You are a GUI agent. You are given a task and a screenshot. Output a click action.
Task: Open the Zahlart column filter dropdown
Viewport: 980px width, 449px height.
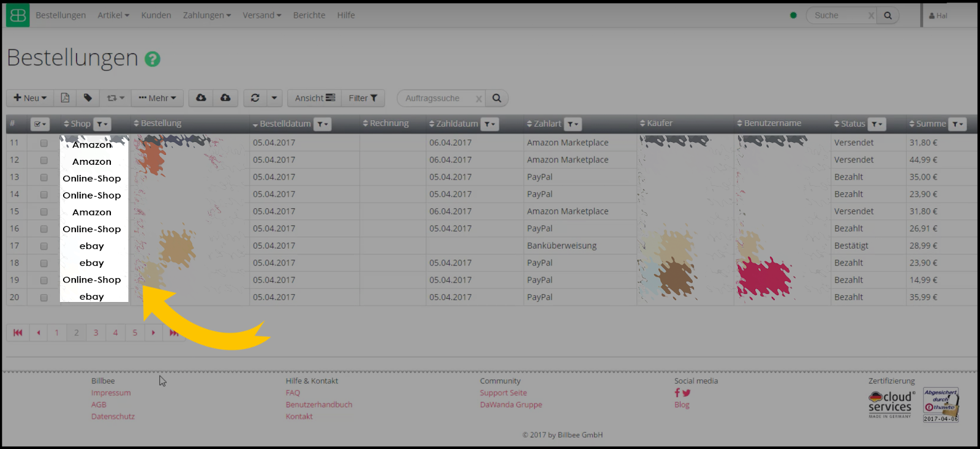pyautogui.click(x=573, y=124)
